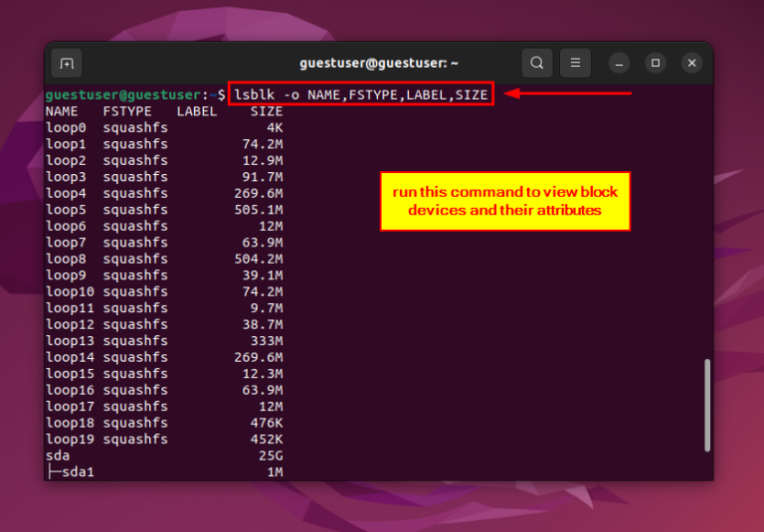Screen dimensions: 764x532
Task: Click loop5 device name
Action: (66, 210)
